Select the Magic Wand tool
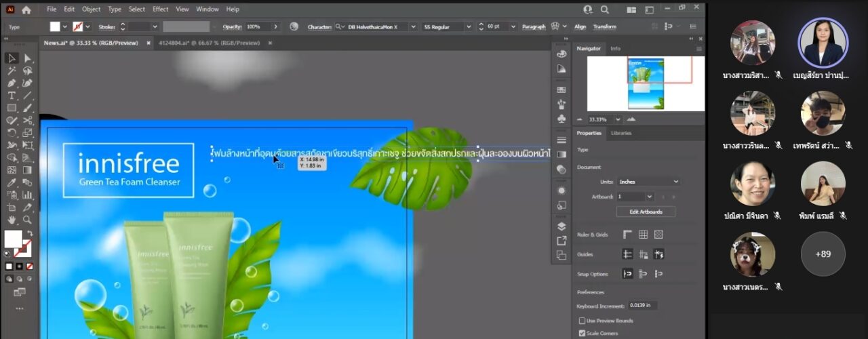 12,71
